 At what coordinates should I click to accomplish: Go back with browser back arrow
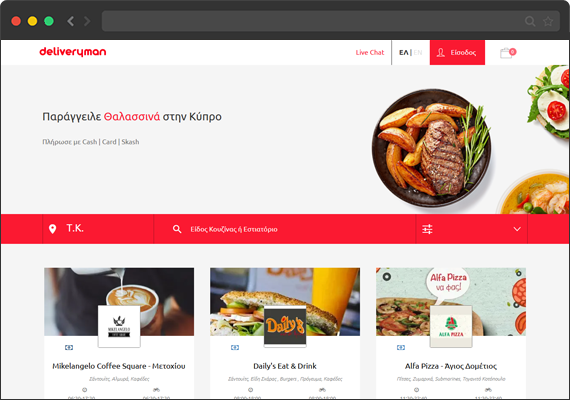tap(71, 21)
